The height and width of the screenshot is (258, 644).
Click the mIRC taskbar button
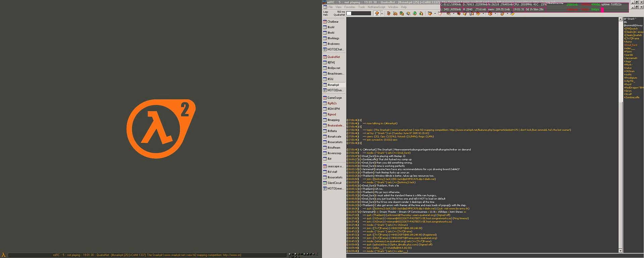click(x=147, y=255)
